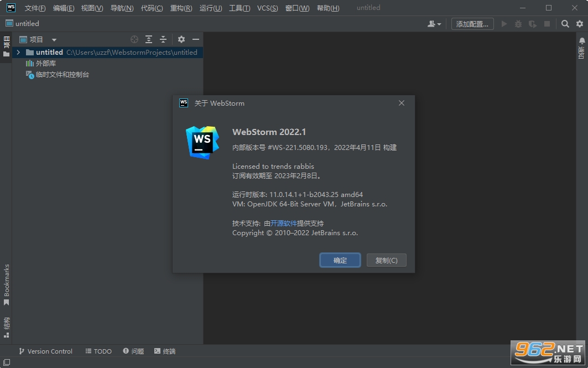Click the select opened file target icon
This screenshot has width=588, height=368.
pos(134,39)
